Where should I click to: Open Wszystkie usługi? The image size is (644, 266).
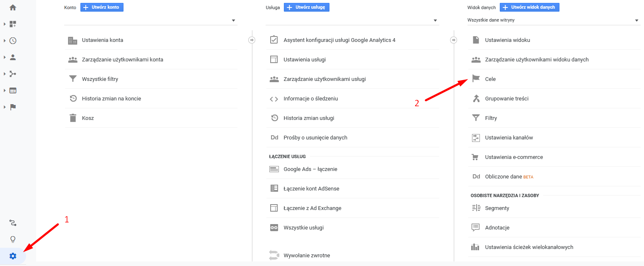pos(352,228)
